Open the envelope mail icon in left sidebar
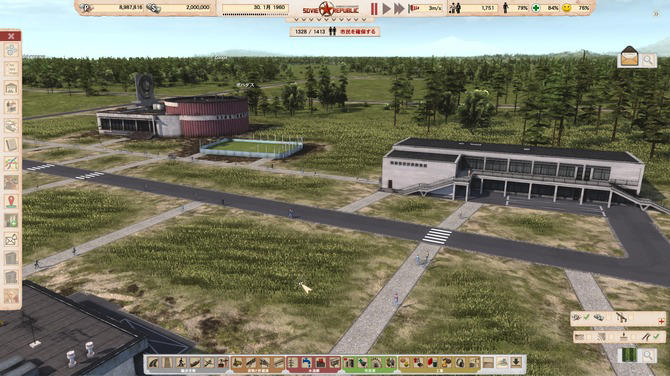This screenshot has width=670, height=376. (x=11, y=239)
